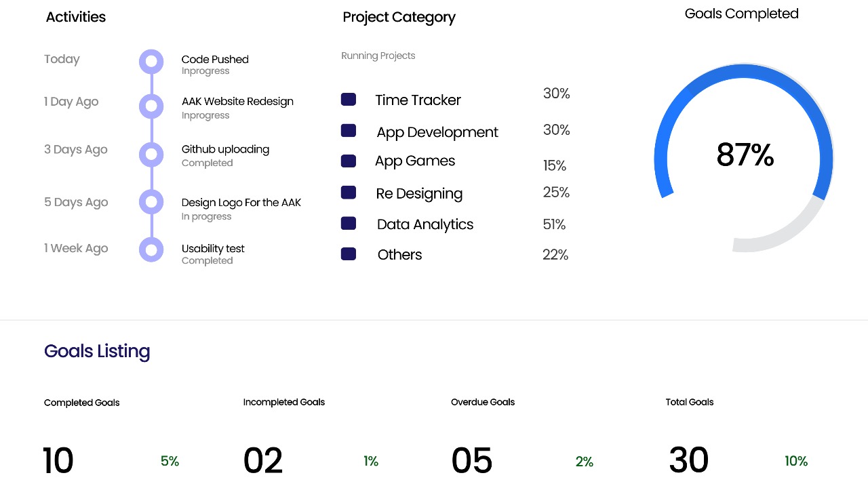Select the Completed Goals count 10
The height and width of the screenshot is (488, 868).
point(58,461)
